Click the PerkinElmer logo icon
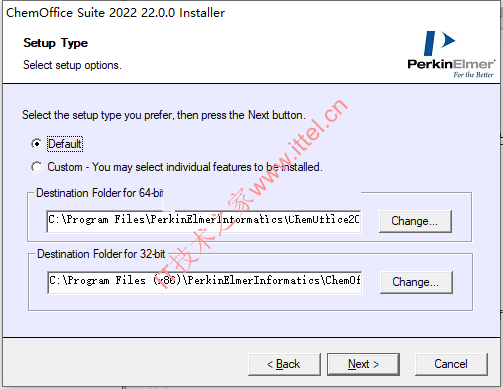The image size is (503, 389). [439, 43]
